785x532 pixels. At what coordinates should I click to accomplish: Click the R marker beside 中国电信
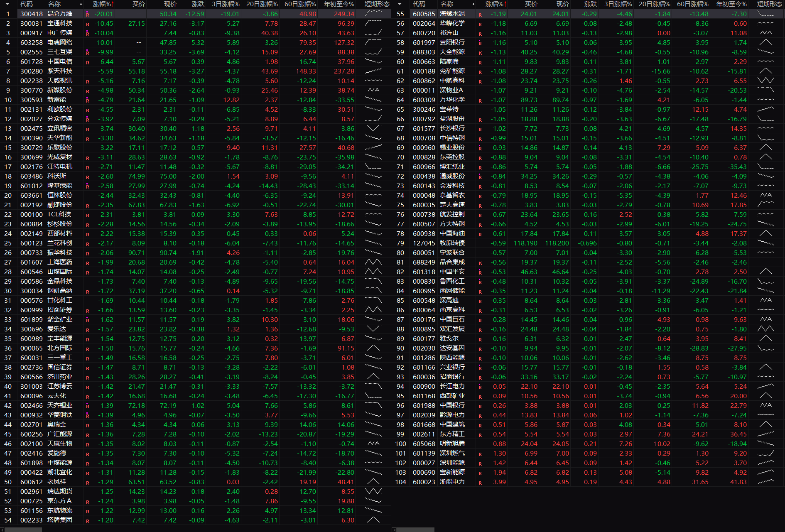coord(88,62)
